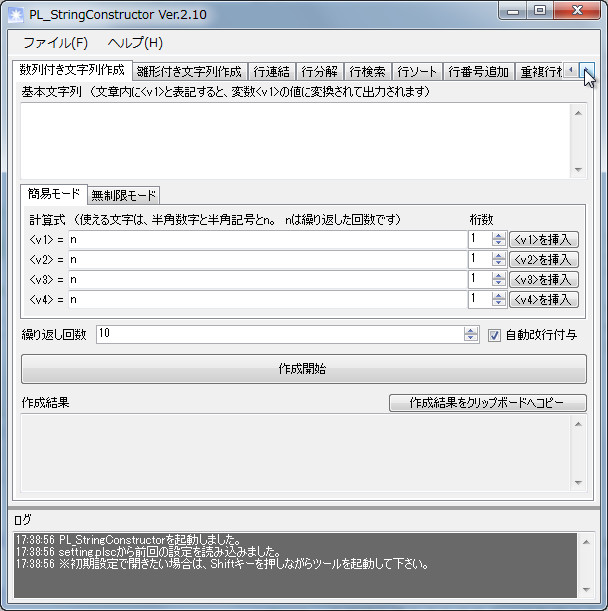Click 作成結果をクリップボードへコピー button
Viewport: 608px width, 611px height.
pos(488,403)
